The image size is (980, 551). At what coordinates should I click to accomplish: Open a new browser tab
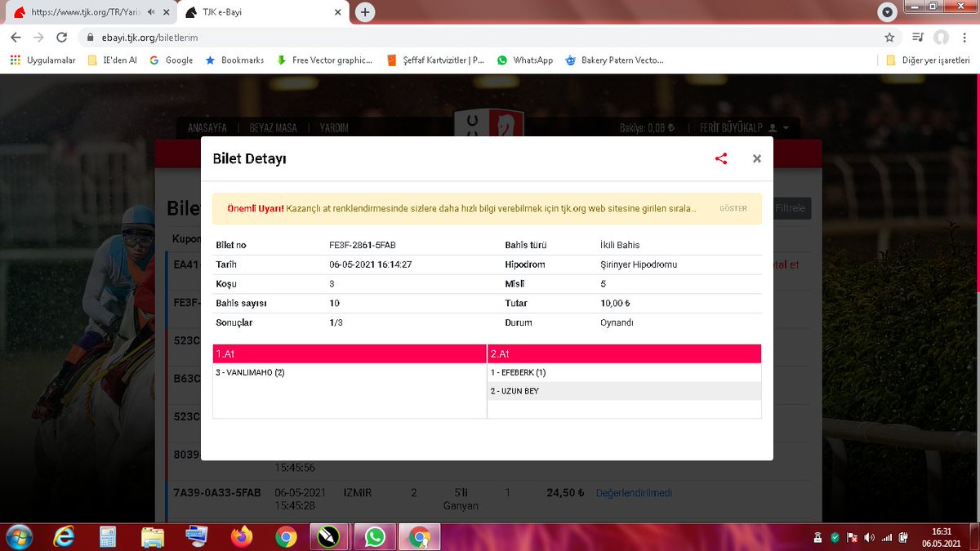pyautogui.click(x=366, y=12)
